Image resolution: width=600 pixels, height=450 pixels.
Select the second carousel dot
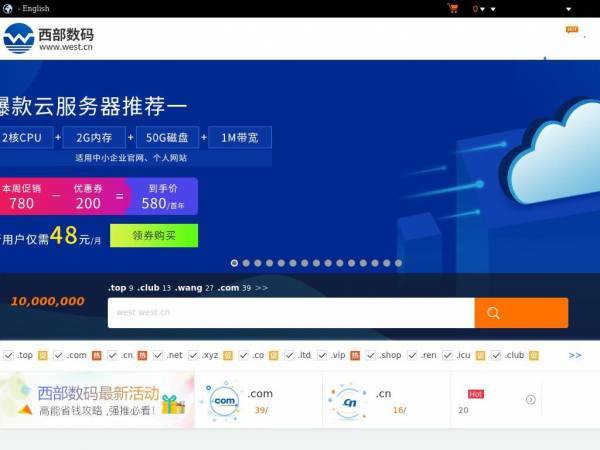click(246, 263)
